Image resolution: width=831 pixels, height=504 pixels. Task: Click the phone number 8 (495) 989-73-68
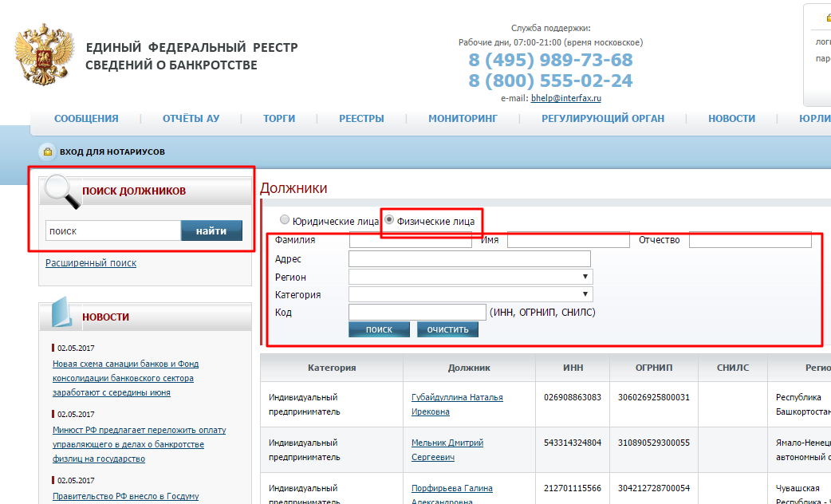[x=550, y=61]
